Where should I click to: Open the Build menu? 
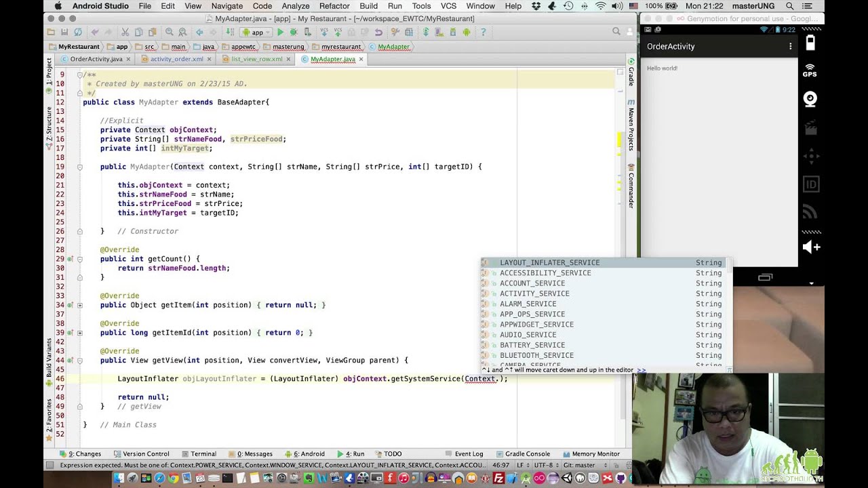click(369, 6)
